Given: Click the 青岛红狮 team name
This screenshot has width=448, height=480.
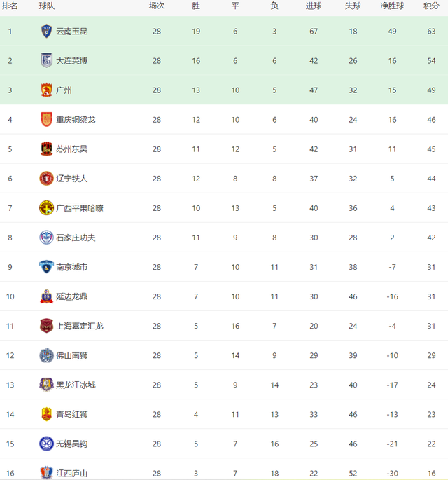Looking at the screenshot, I should (72, 415).
